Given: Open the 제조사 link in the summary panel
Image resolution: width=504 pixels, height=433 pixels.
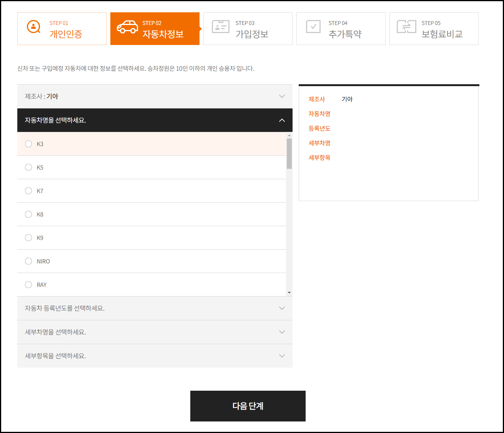Looking at the screenshot, I should click(x=316, y=99).
